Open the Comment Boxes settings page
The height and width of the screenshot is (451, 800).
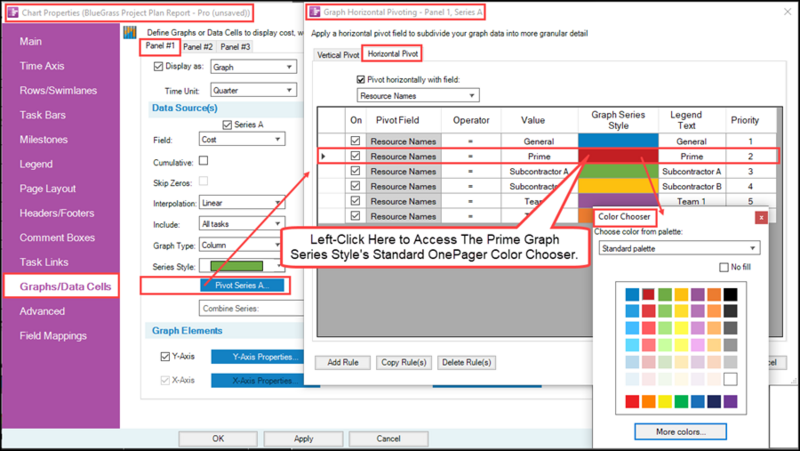57,237
